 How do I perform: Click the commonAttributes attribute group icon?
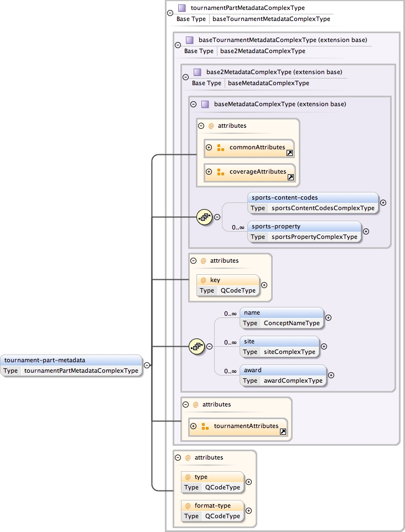(220, 148)
